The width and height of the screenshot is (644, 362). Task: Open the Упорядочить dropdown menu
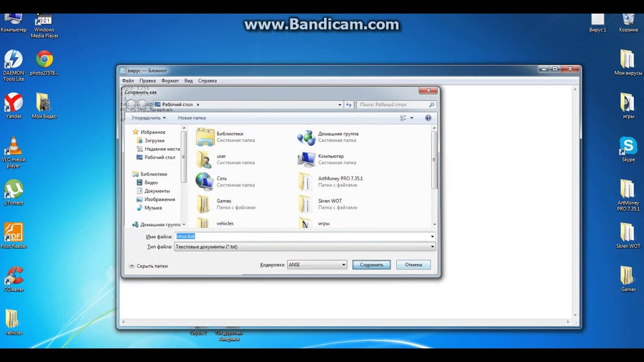148,118
